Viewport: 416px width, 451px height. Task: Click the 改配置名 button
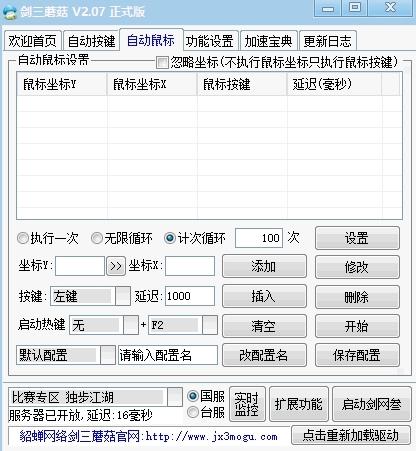pos(264,355)
